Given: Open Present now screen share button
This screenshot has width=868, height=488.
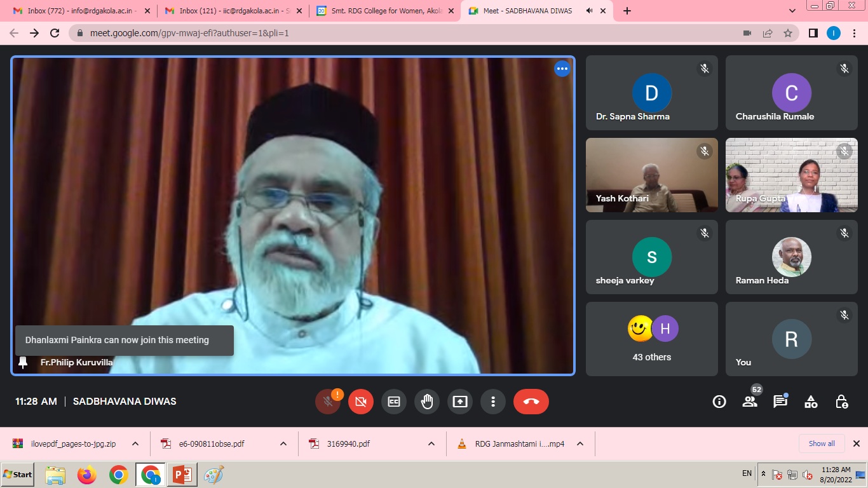Looking at the screenshot, I should click(x=460, y=402).
